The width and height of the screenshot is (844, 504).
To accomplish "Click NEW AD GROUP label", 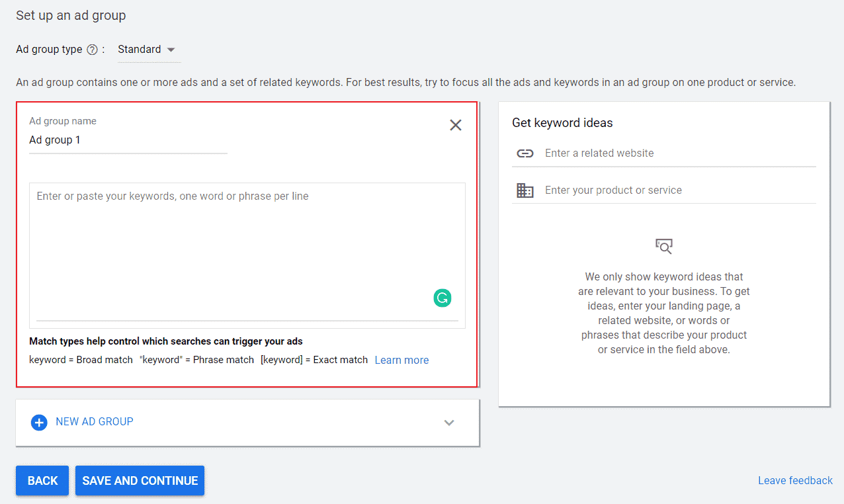I will 95,421.
